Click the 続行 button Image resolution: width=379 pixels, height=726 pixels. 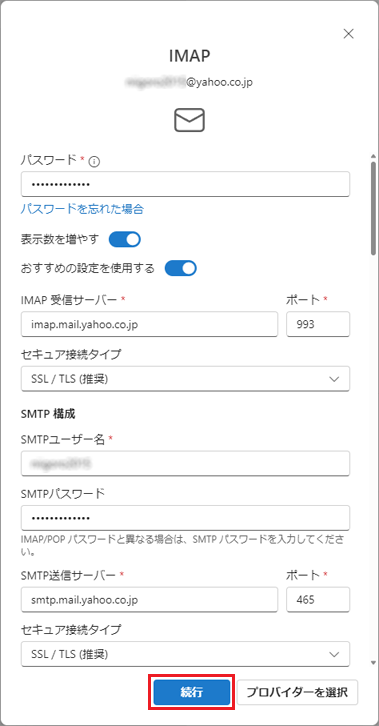(192, 693)
